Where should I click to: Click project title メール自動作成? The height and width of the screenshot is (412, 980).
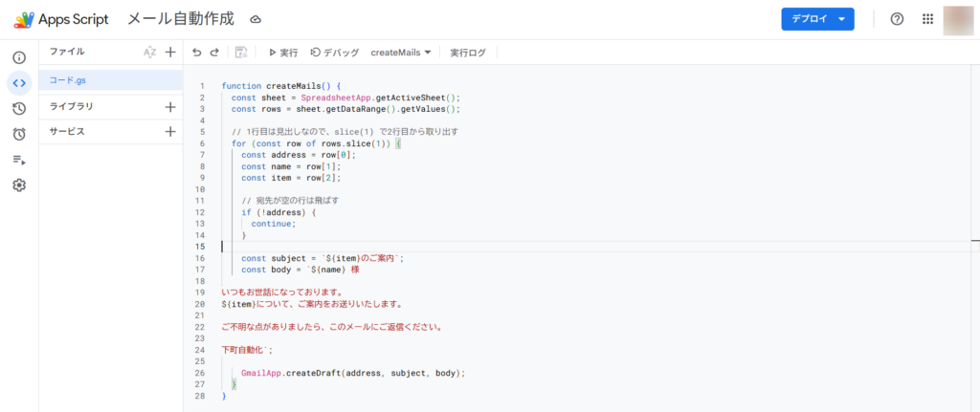pyautogui.click(x=181, y=19)
